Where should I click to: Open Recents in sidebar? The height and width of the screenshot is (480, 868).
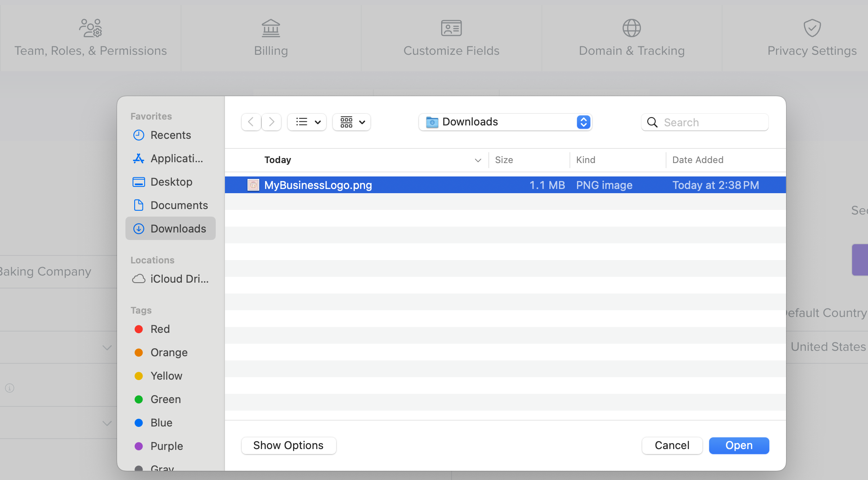click(x=170, y=135)
